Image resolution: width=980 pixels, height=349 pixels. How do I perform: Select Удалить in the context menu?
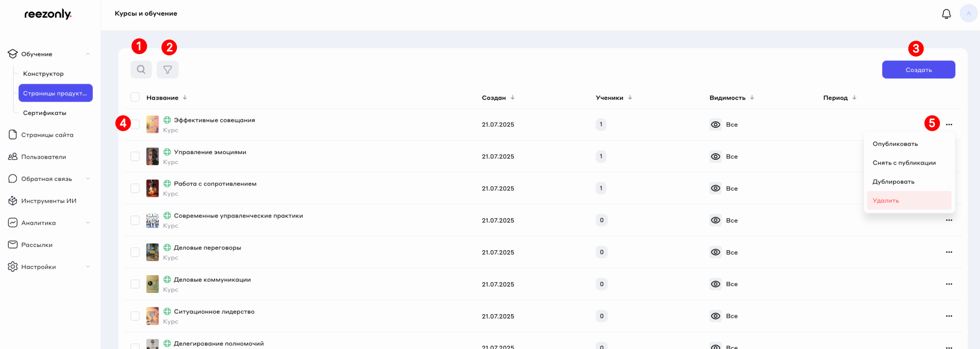pyautogui.click(x=886, y=201)
